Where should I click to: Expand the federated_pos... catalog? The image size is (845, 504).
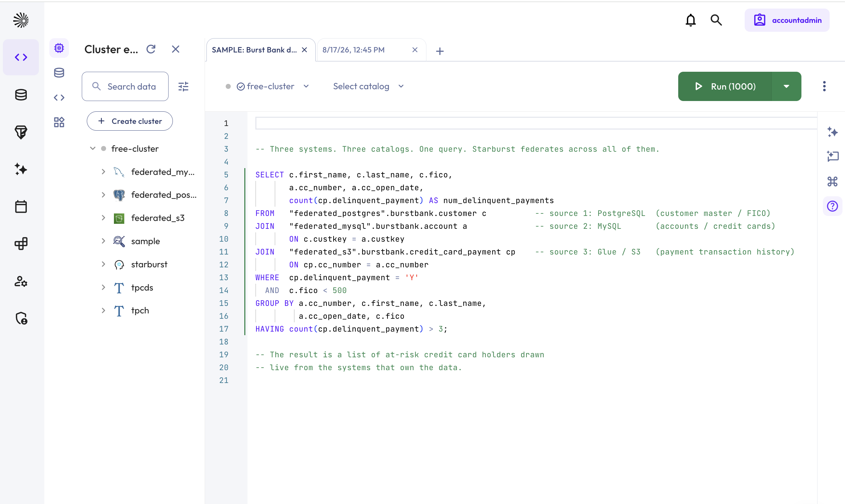click(x=103, y=195)
